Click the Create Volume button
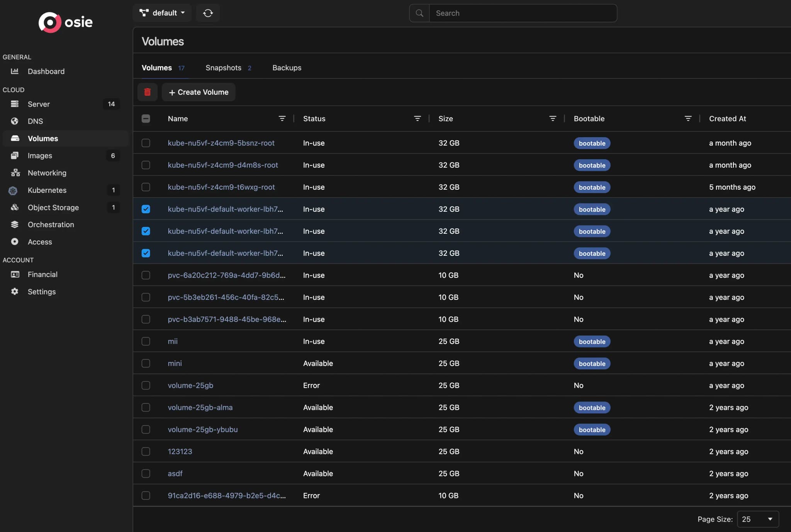Viewport: 791px width, 532px height. pyautogui.click(x=199, y=92)
